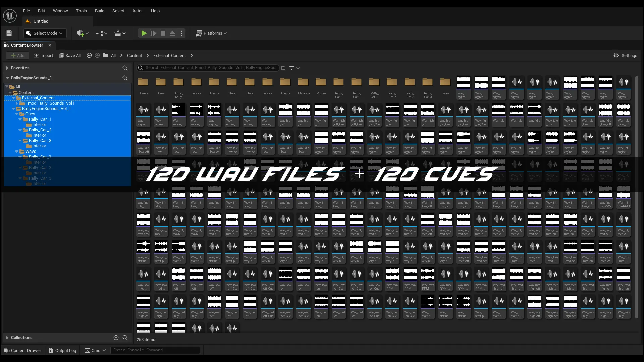Click the Add collection plus icon
This screenshot has height=362, width=644.
click(x=116, y=338)
